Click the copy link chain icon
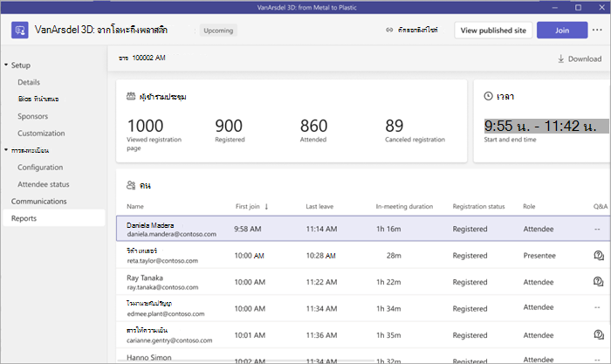The width and height of the screenshot is (611, 364). pyautogui.click(x=389, y=30)
